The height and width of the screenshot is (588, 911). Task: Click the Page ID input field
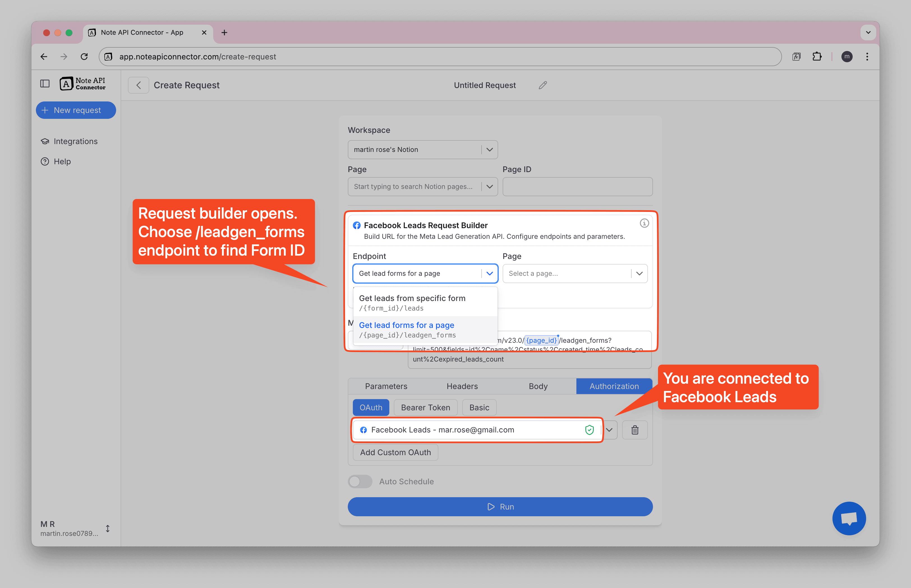click(x=578, y=187)
